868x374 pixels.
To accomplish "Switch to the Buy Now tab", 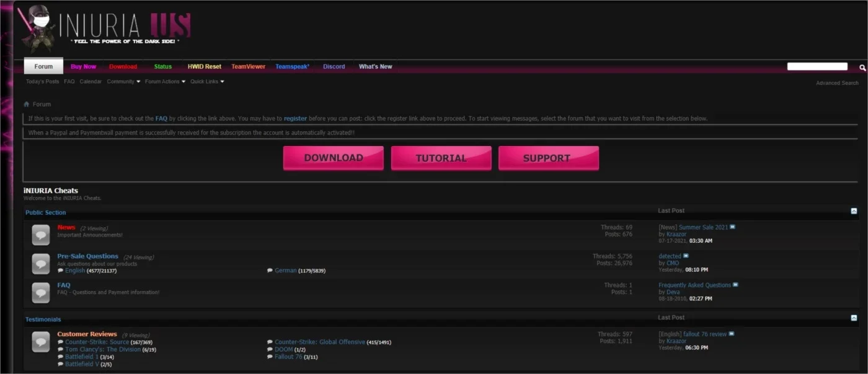I will point(84,66).
